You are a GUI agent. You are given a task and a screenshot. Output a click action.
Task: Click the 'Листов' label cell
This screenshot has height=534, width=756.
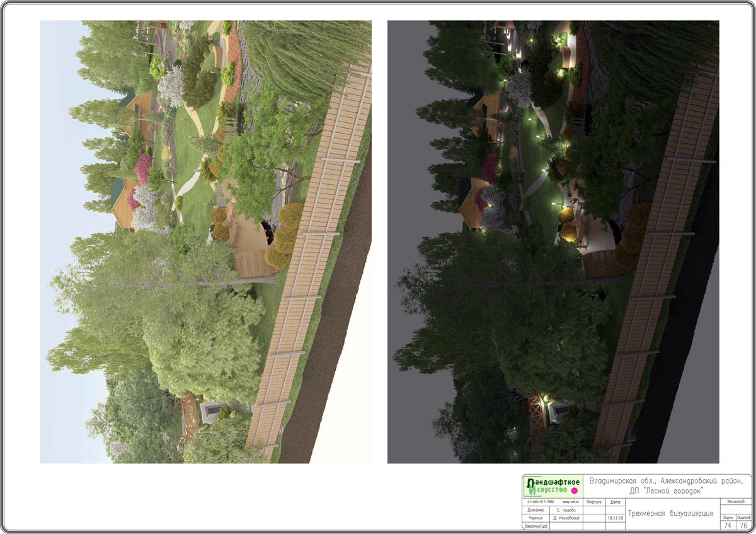(x=743, y=518)
